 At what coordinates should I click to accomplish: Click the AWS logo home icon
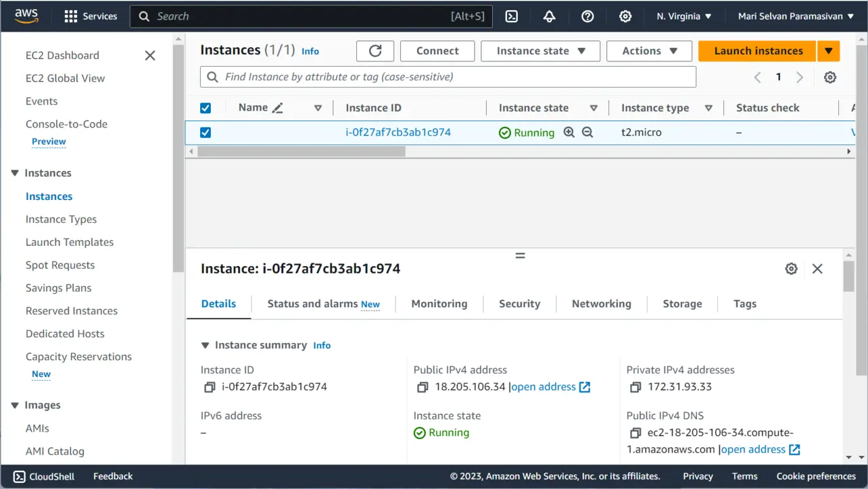coord(26,16)
